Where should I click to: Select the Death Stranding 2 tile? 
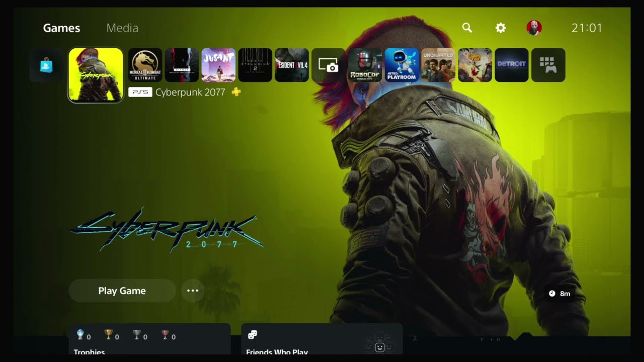(x=255, y=65)
